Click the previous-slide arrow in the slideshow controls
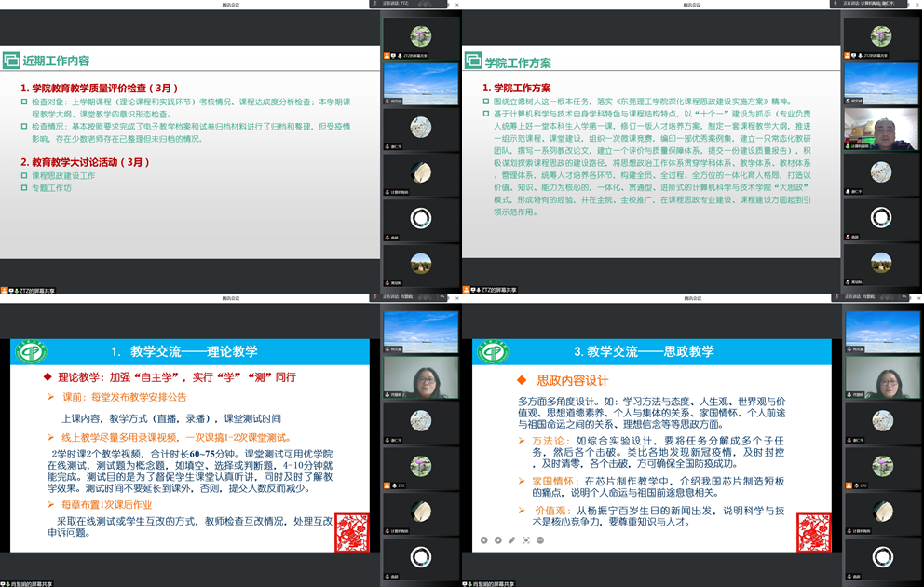This screenshot has height=587, width=924. pos(484,539)
